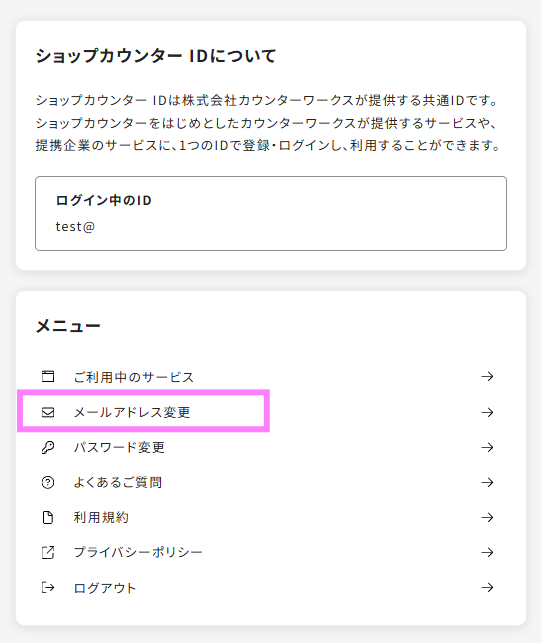The height and width of the screenshot is (643, 541).
Task: Click the question mark icon for よくあるご質問
Action: [48, 482]
